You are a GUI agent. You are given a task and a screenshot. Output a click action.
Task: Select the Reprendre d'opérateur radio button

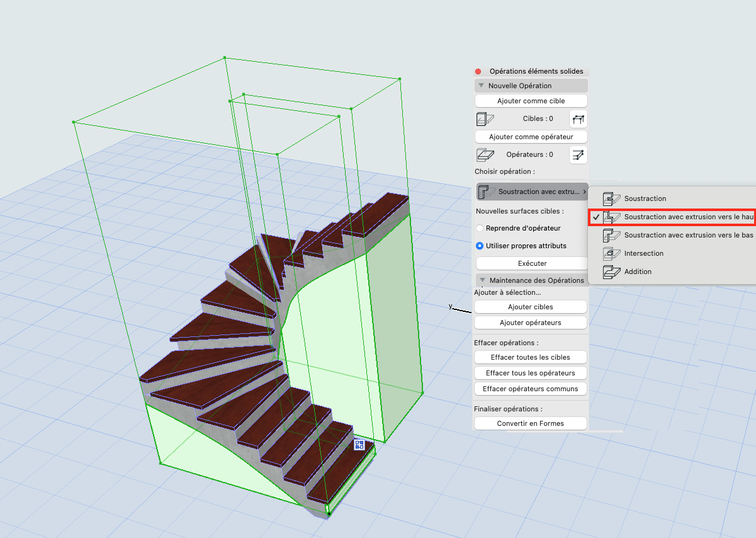click(x=480, y=228)
